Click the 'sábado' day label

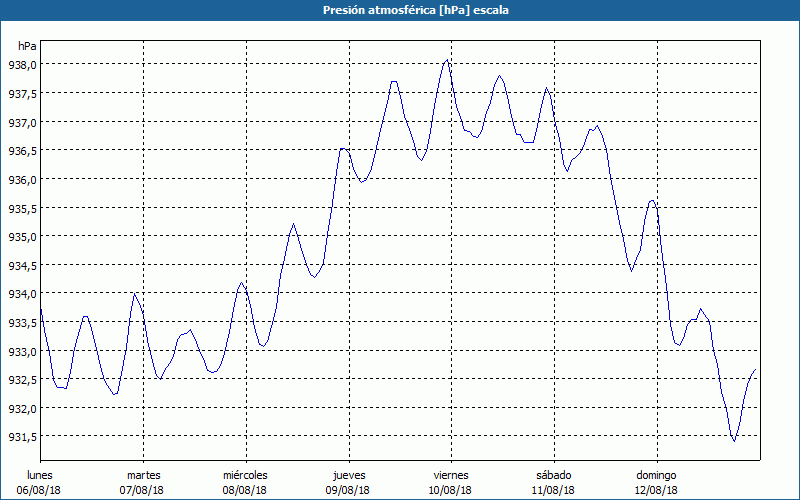pos(554,475)
